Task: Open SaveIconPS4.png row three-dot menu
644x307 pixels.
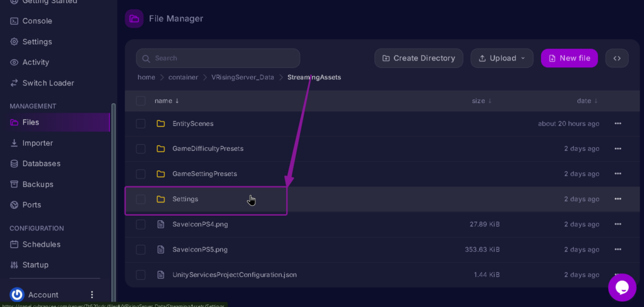Action: point(618,225)
